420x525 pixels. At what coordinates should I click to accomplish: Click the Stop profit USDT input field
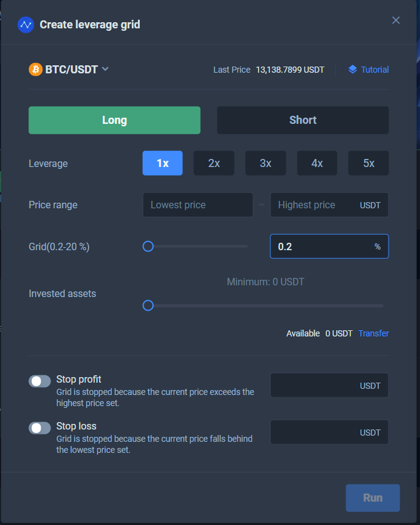click(x=314, y=386)
